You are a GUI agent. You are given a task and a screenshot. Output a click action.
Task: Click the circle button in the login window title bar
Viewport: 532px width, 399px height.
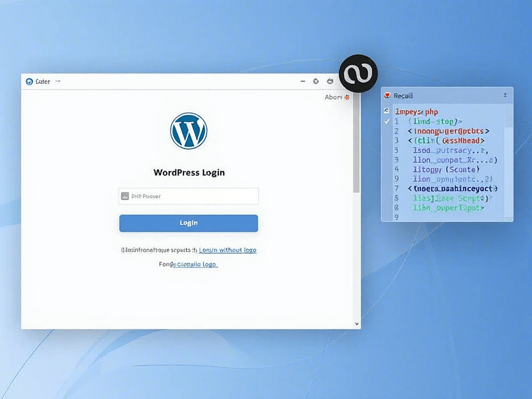[x=316, y=81]
